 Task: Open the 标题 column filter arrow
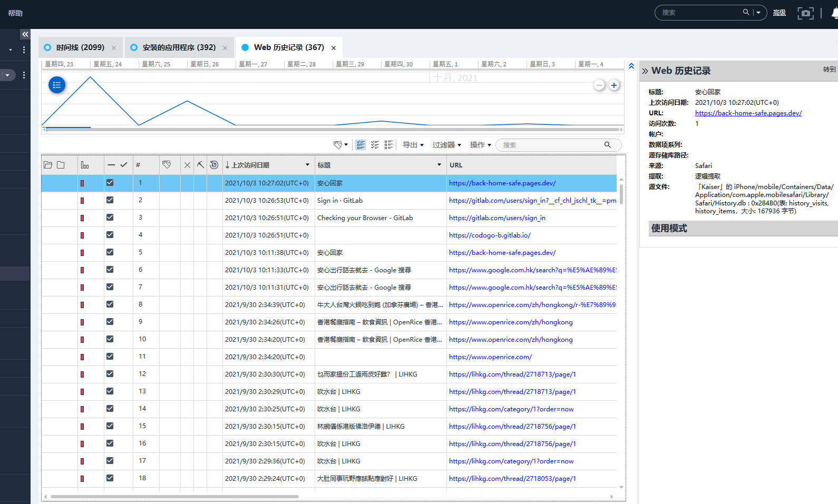pyautogui.click(x=440, y=165)
